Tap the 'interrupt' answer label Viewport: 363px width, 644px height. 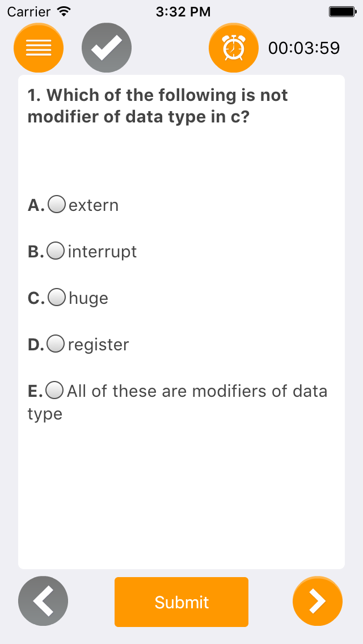pos(102,252)
